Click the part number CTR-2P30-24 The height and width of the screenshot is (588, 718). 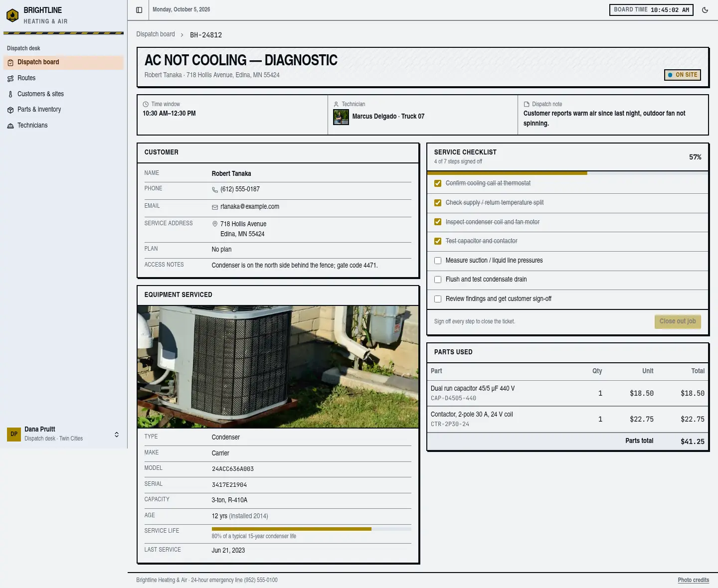pyautogui.click(x=450, y=424)
